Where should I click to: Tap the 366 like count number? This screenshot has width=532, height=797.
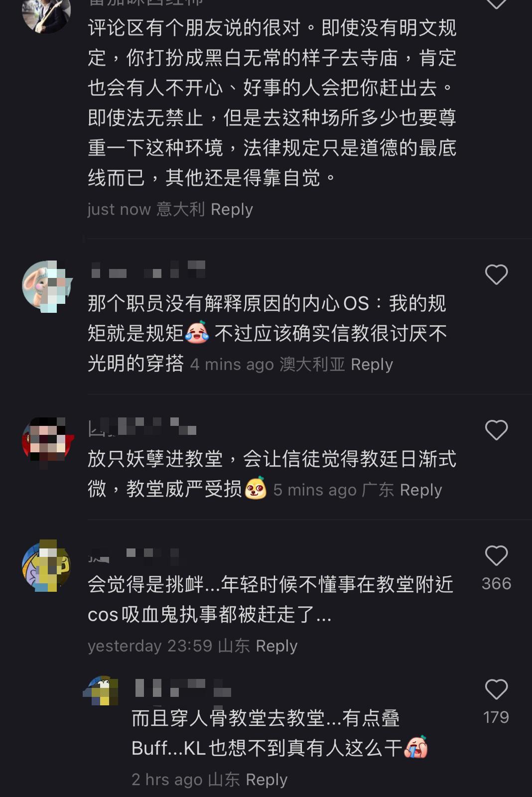pos(496,583)
